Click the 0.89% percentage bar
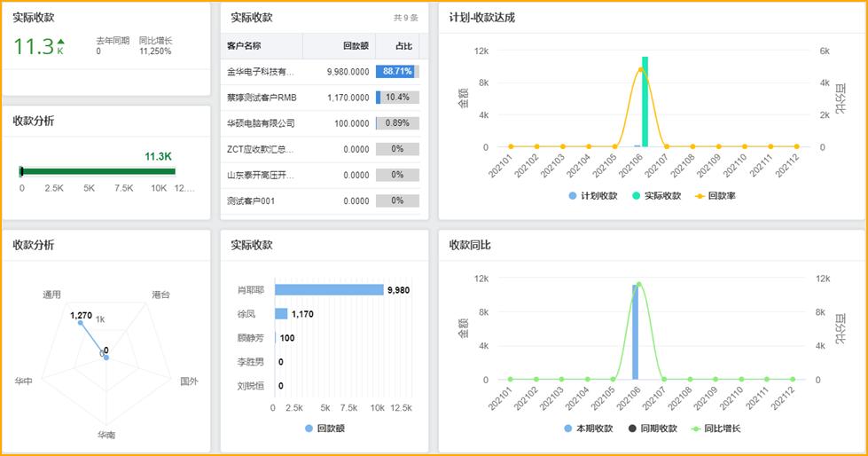The image size is (868, 456). 397,123
